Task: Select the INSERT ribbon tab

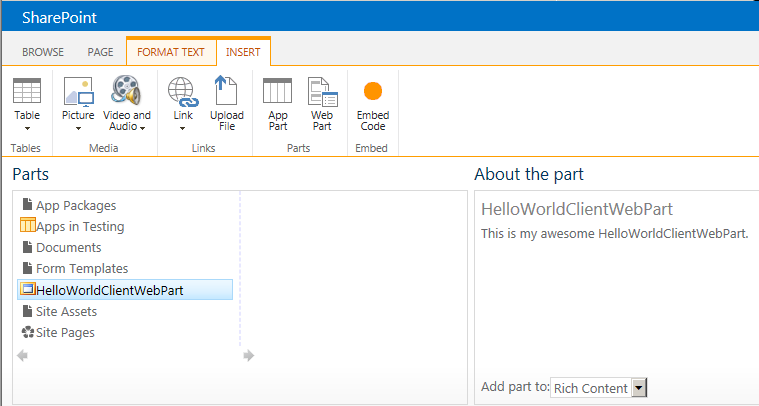Action: point(243,52)
